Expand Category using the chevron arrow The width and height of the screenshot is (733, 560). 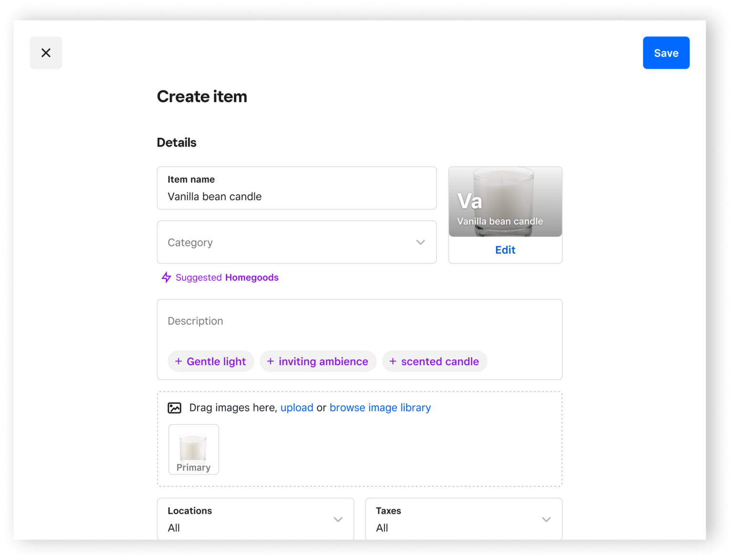click(x=420, y=242)
